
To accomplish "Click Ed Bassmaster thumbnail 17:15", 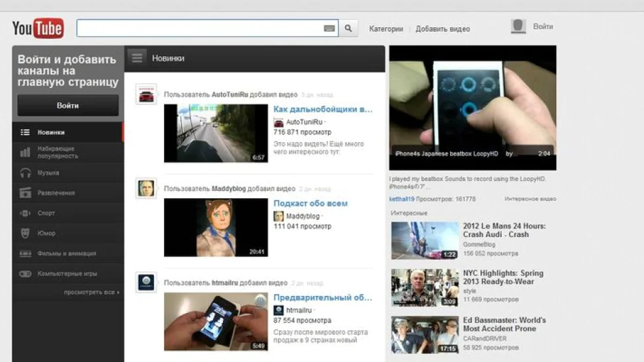I will click(x=424, y=335).
